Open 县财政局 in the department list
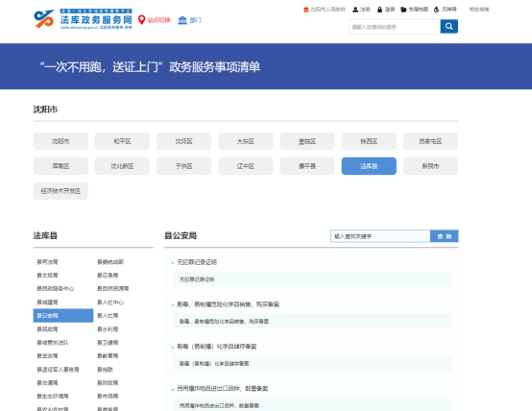532x411 pixels. [108, 383]
